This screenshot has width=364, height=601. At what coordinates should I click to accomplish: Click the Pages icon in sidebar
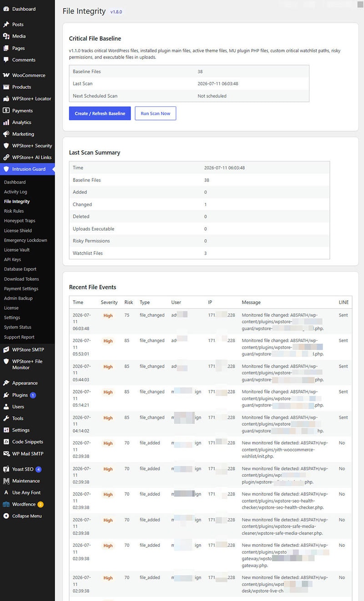point(6,48)
